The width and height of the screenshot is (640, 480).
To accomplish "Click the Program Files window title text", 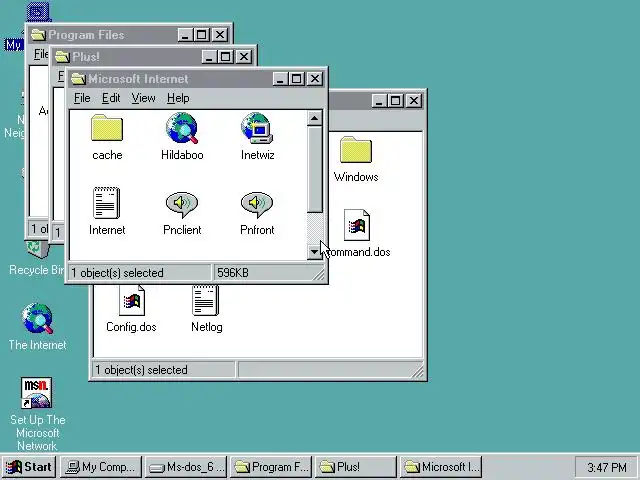I will [86, 35].
